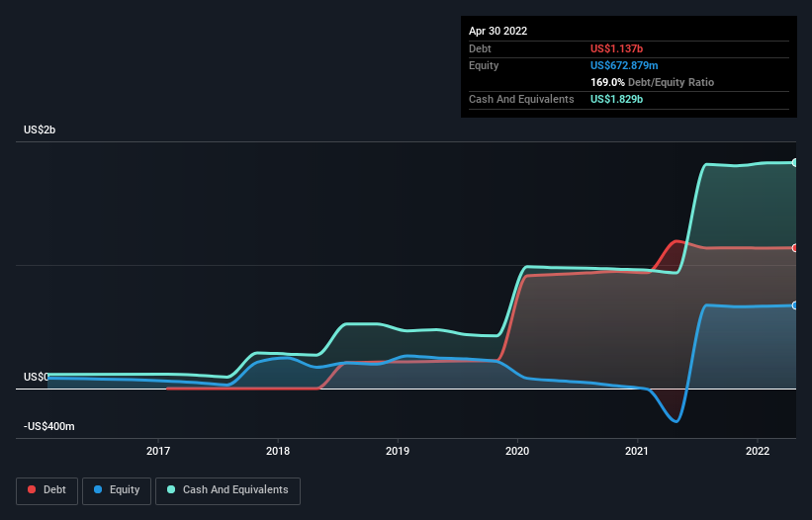Toggle the Debt series legend button
The width and height of the screenshot is (812, 520).
tap(46, 490)
